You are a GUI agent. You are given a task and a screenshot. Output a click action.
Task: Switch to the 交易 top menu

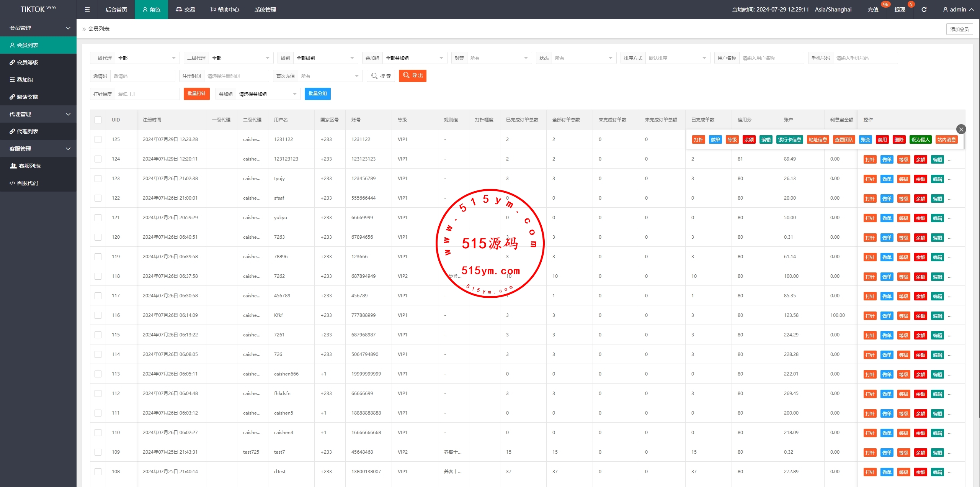185,10
